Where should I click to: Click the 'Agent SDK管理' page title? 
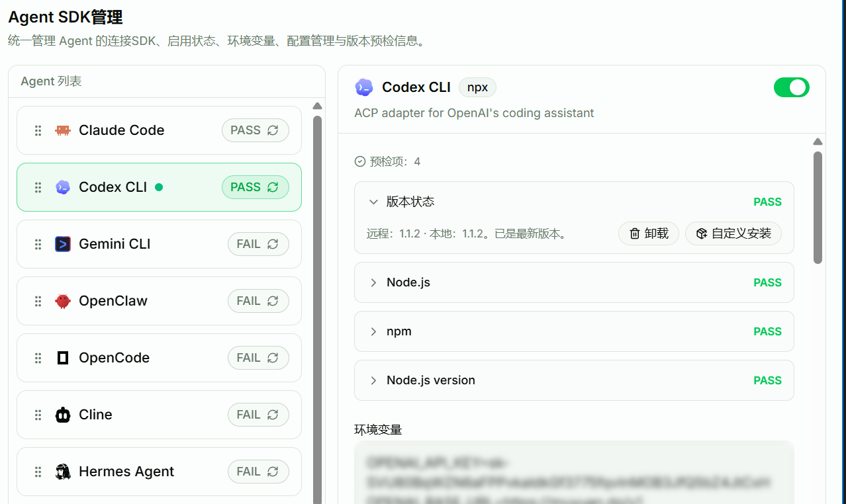tap(66, 17)
